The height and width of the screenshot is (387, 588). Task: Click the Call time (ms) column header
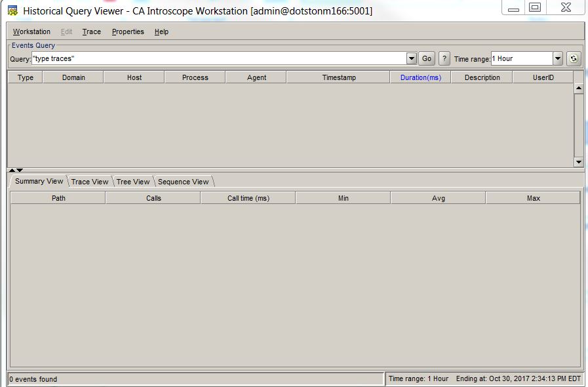(248, 198)
